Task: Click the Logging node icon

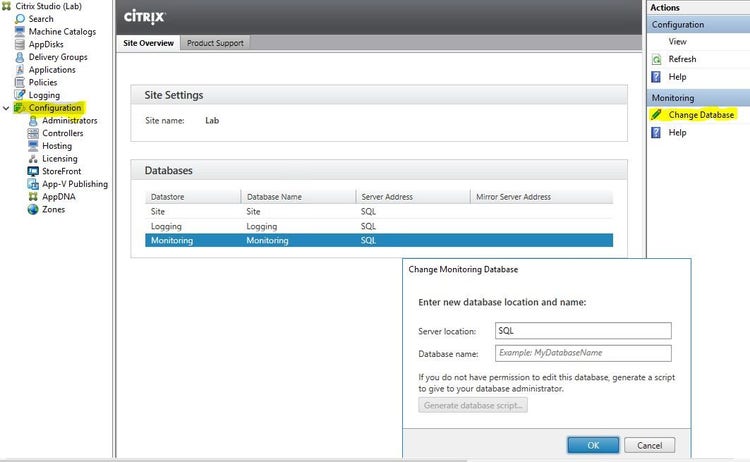Action: (x=20, y=95)
